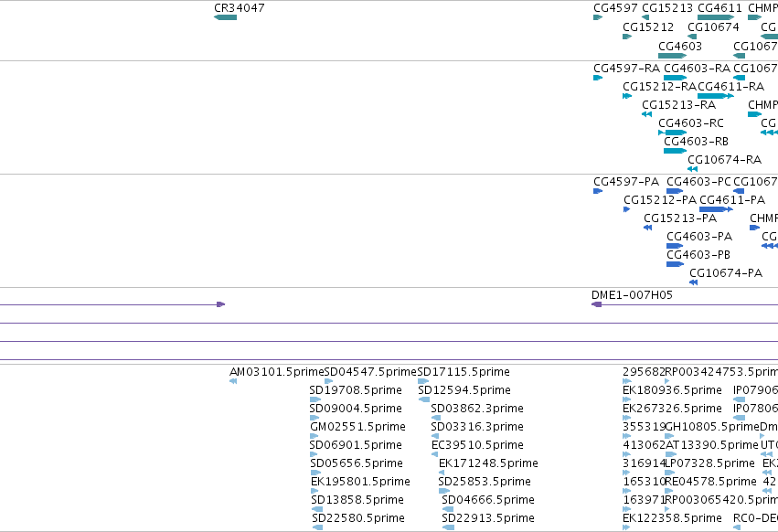This screenshot has height=532, width=778.
Task: Click the CG4611-RA transcript bar
Action: click(x=716, y=96)
